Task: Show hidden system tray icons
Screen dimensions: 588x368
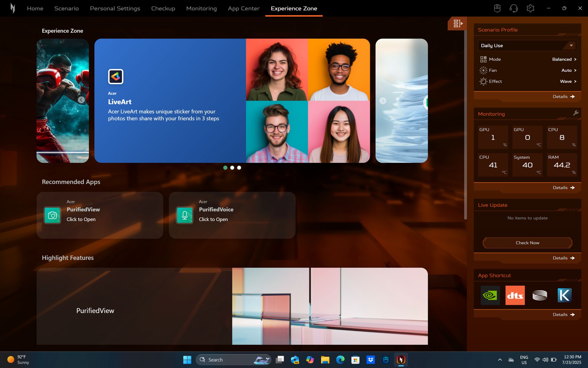Action: tap(500, 360)
